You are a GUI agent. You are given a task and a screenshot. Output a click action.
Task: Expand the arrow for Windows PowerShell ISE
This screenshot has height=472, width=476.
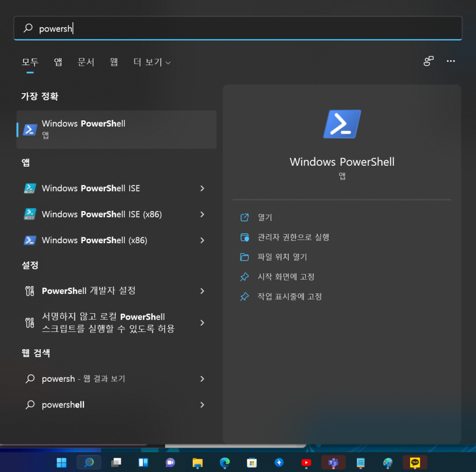[x=202, y=188]
